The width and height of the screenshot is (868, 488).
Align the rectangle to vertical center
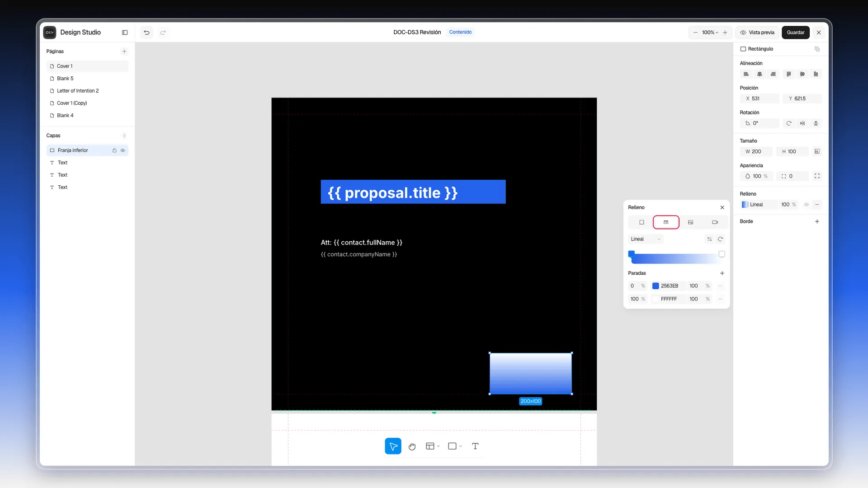802,74
